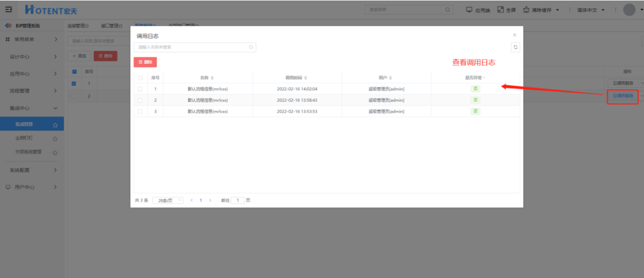Expand 流程管理 sidebar menu
Screen dimensions: 644x278
[55, 91]
